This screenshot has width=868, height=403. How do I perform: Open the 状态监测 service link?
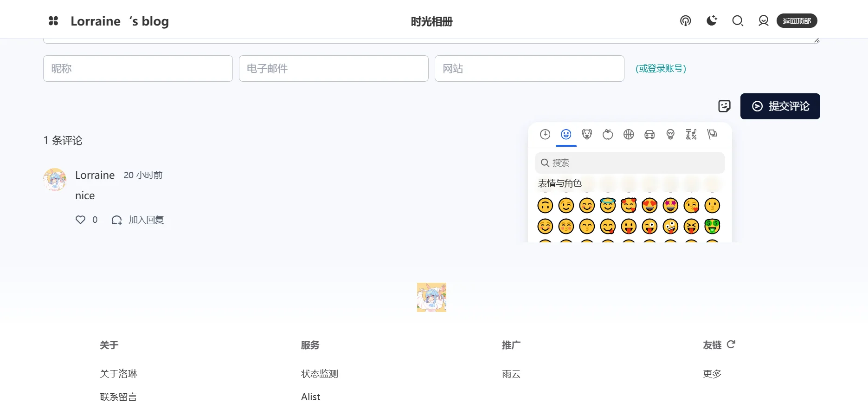[x=319, y=374]
